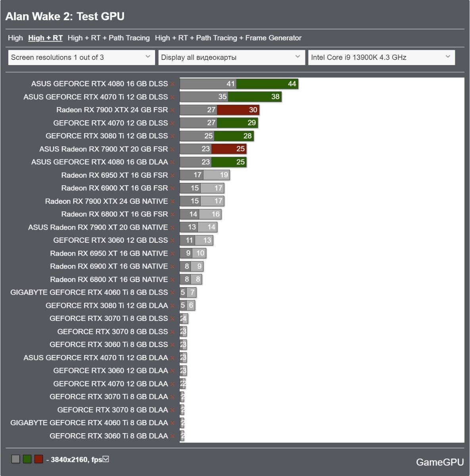Click the Alan Wake 2: Test GPU title
Screen dimensions: 470x476
click(65, 16)
